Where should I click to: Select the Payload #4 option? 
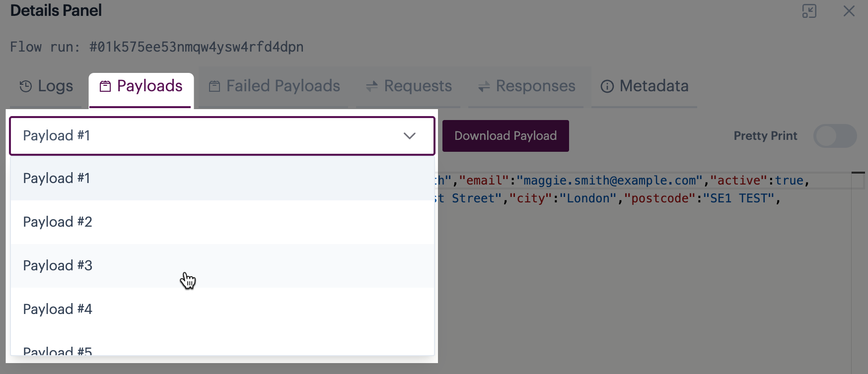[x=58, y=310]
